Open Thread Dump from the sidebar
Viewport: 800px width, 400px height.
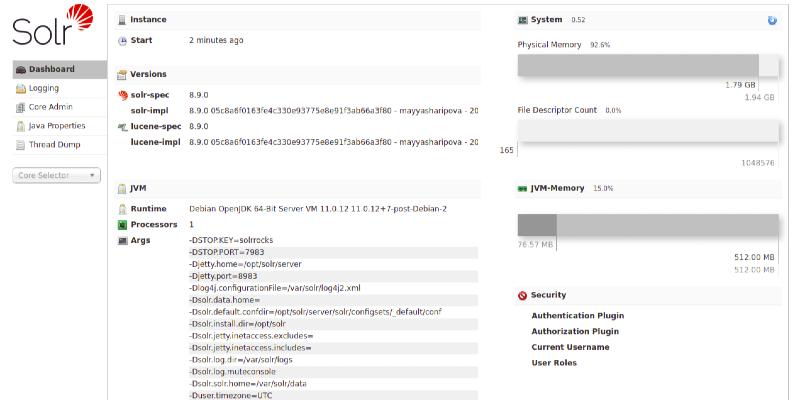pos(54,145)
